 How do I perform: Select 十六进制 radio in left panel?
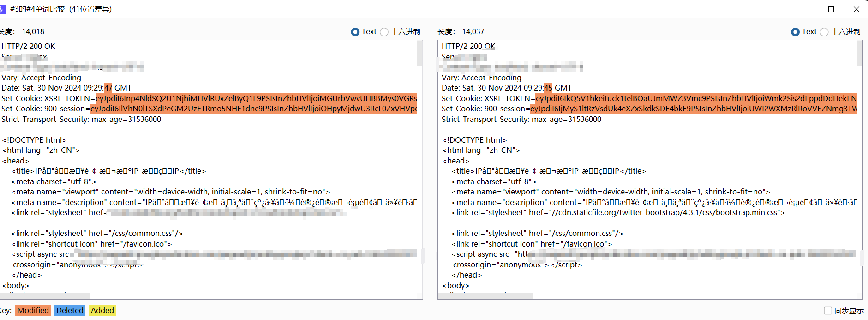[384, 32]
